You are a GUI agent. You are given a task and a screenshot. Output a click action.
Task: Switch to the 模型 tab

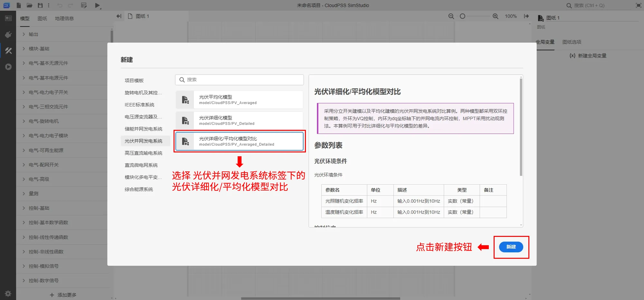(25, 18)
